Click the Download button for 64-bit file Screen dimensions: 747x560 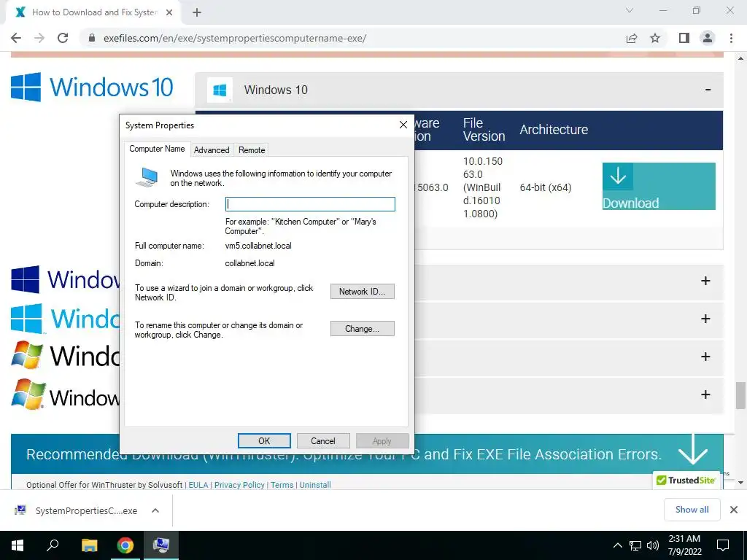pos(659,186)
